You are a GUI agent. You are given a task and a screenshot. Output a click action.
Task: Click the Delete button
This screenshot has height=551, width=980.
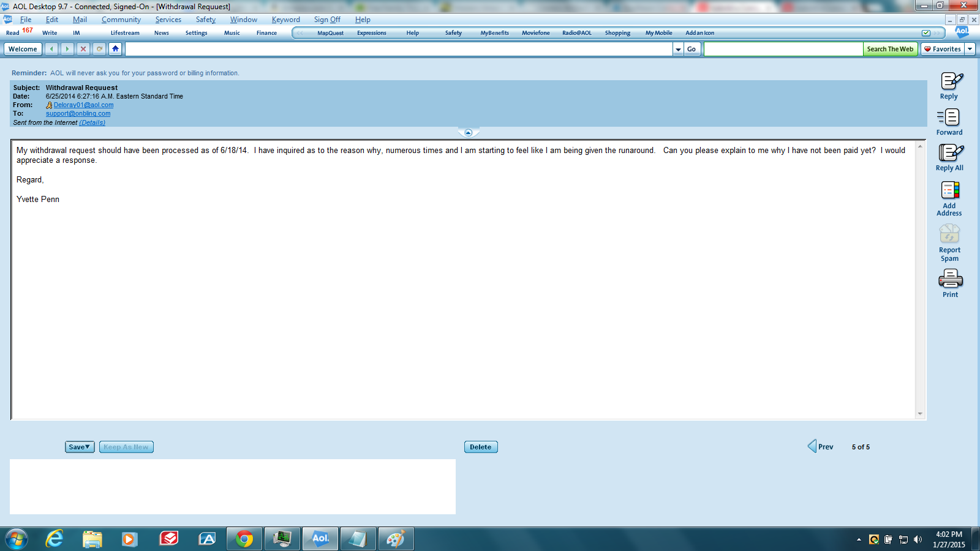481,447
